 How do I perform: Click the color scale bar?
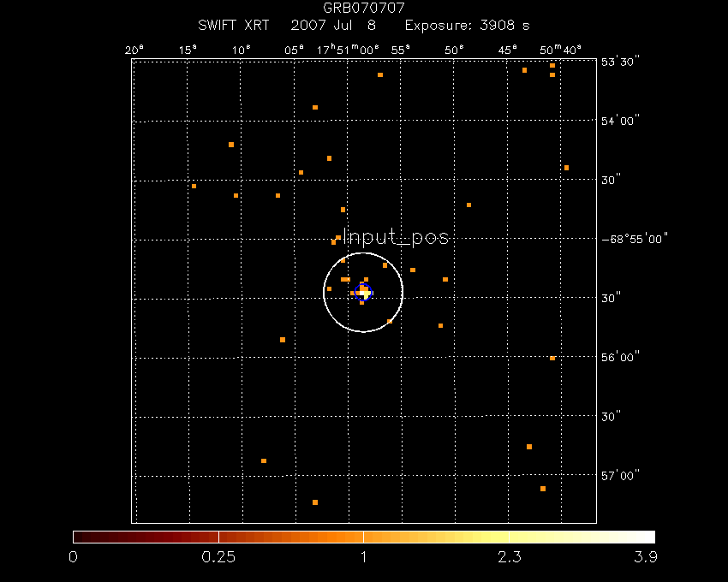click(x=364, y=537)
